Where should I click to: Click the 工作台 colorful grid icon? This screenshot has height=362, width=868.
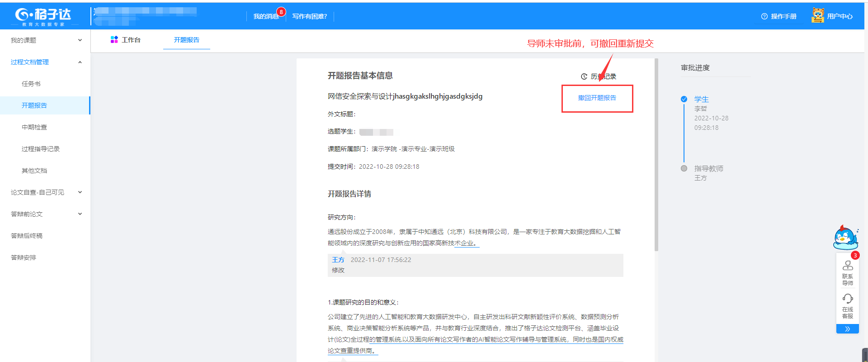[x=114, y=40]
